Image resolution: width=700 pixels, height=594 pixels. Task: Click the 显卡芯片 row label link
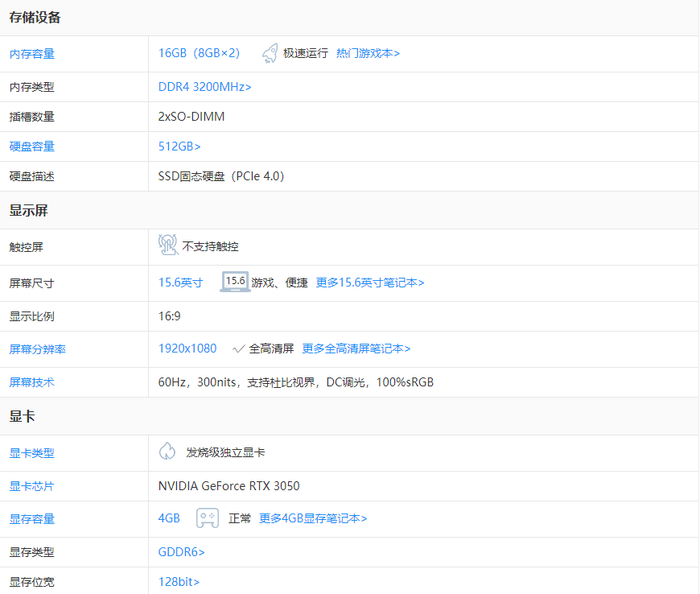point(32,486)
